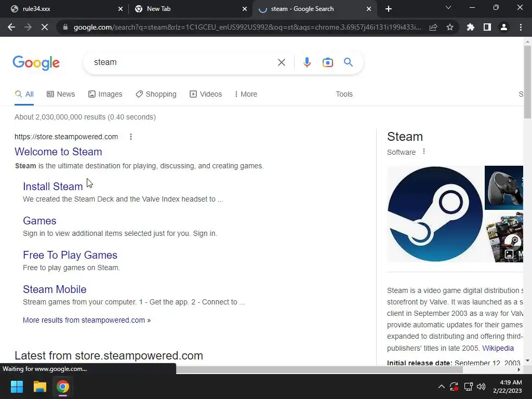Close the New Tab tab

click(x=245, y=9)
